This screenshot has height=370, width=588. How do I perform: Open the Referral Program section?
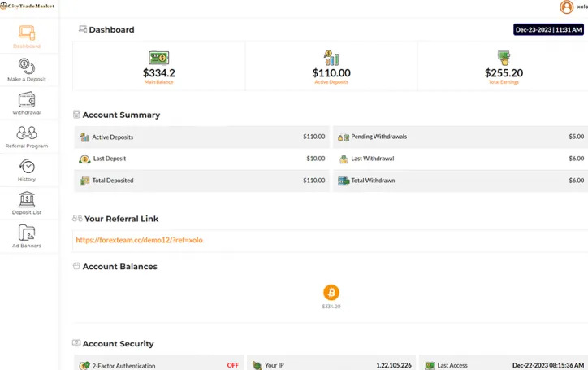coord(27,137)
